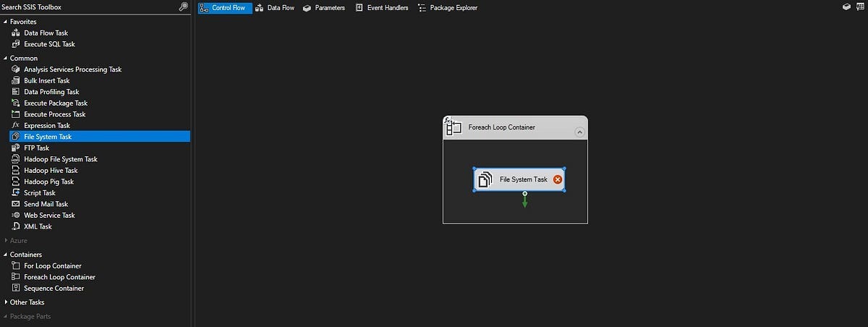
Task: Pick the XML Task icon
Action: (x=17, y=226)
